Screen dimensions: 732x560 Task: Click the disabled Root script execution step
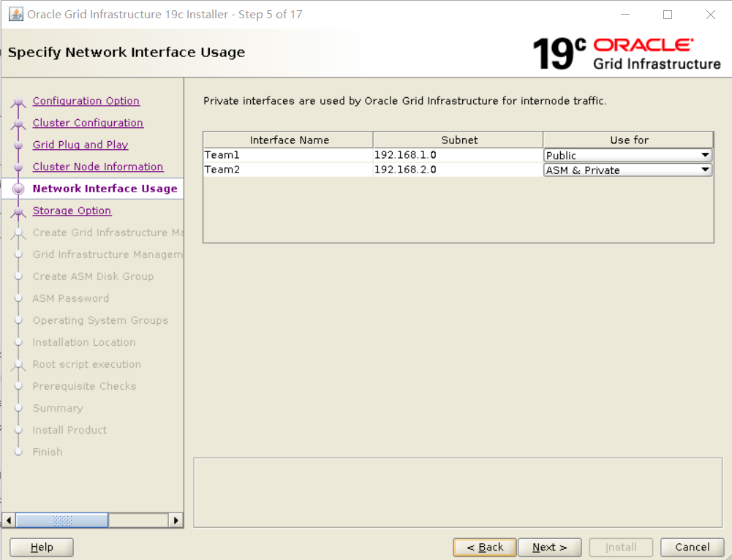coord(87,364)
